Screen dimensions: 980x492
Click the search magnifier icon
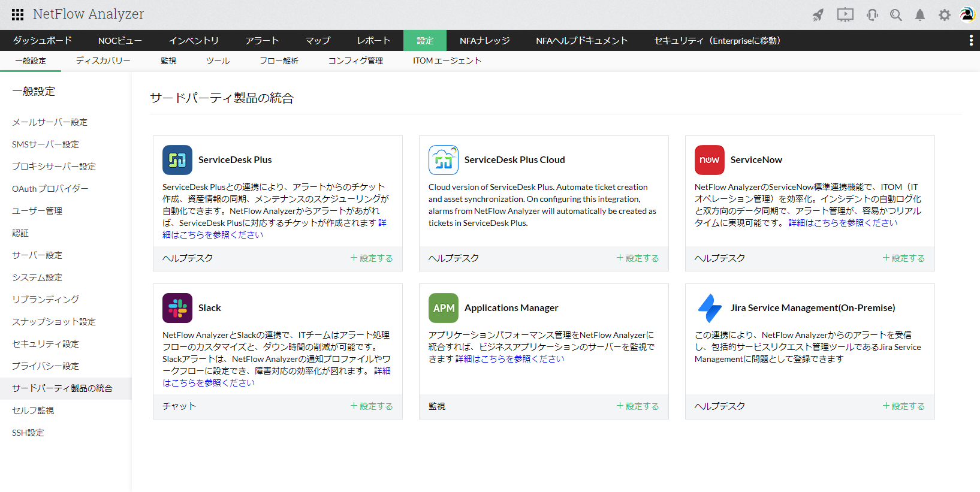896,15
